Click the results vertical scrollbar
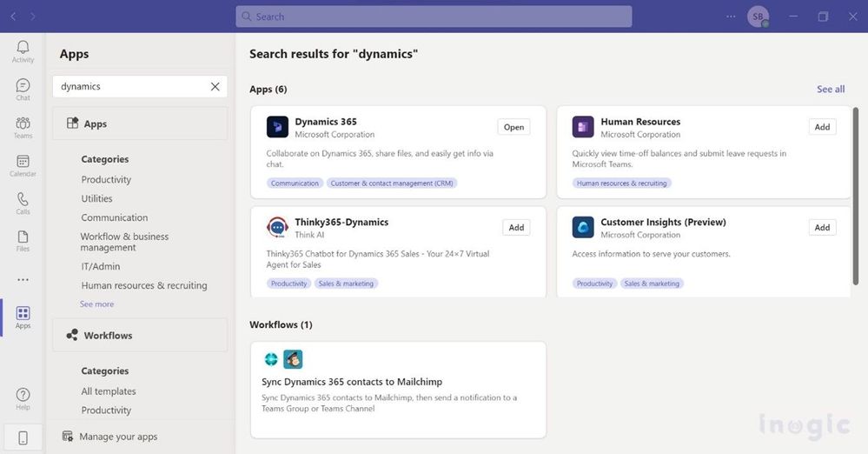Screen dimensions: 868x454 pos(855,197)
